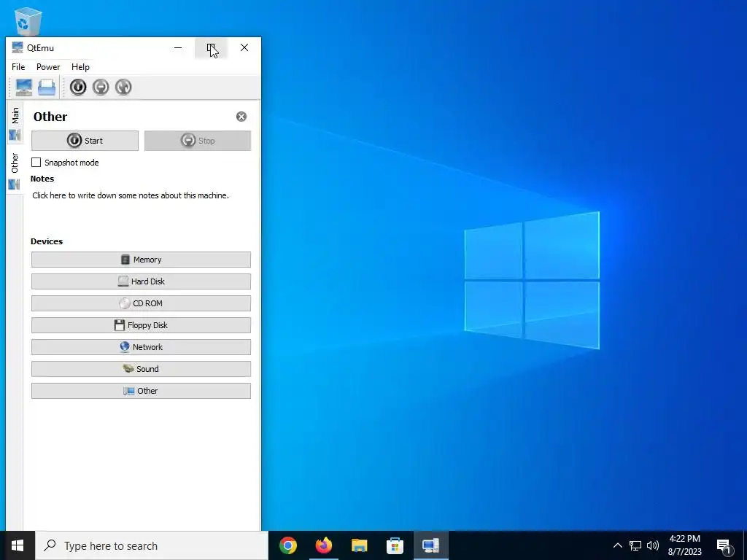Maximize the QtEmu window
Screen dimensions: 747x560
tap(211, 47)
